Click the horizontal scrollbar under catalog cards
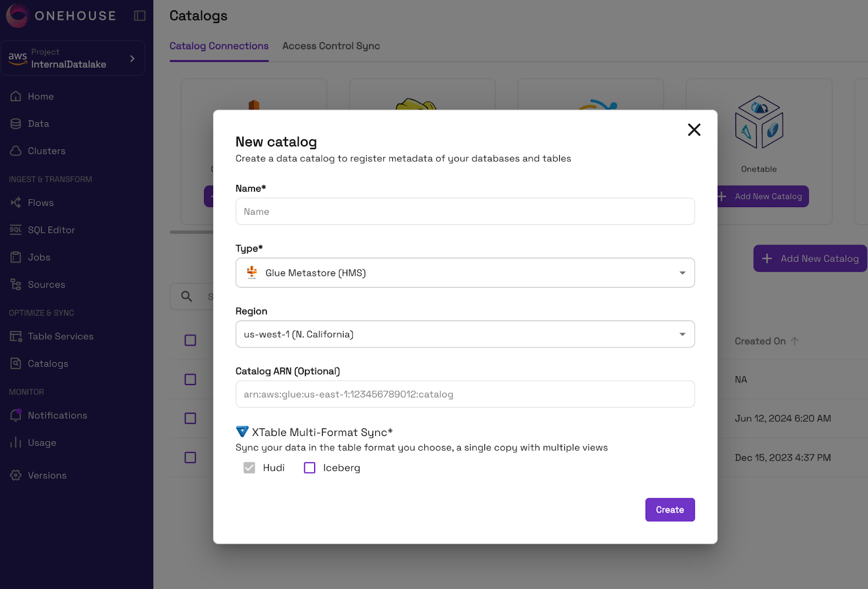Image resolution: width=868 pixels, height=589 pixels. (192, 232)
